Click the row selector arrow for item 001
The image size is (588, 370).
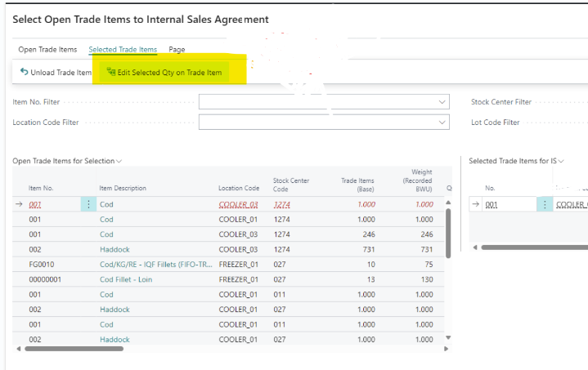19,205
